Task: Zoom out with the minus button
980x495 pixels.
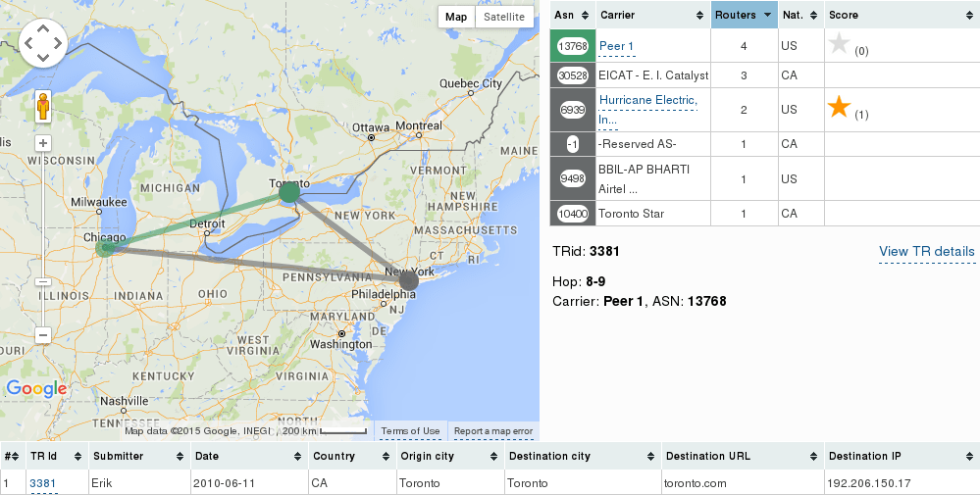Action: [42, 335]
